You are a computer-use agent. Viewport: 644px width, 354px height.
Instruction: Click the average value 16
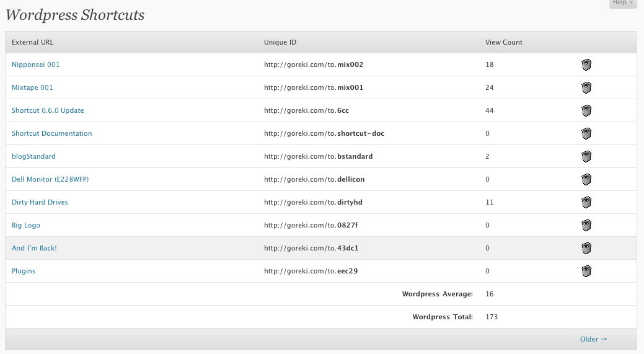[x=489, y=294]
